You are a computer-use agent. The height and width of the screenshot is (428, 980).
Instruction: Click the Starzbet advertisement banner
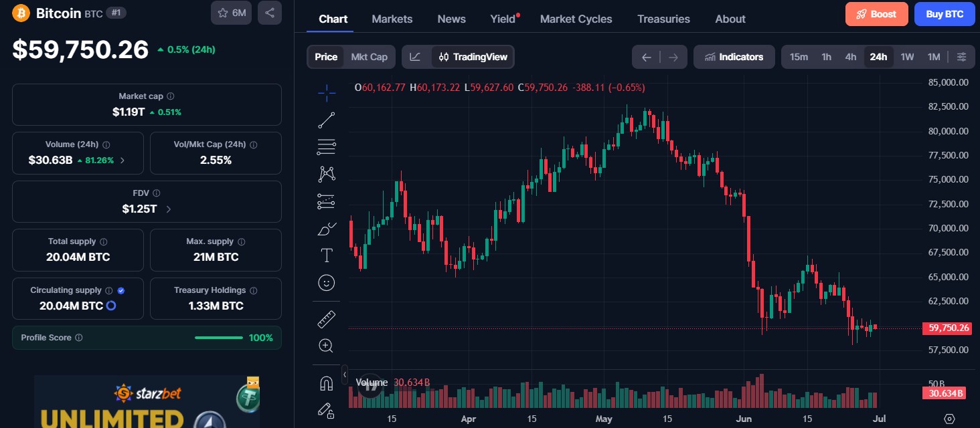pos(147,401)
